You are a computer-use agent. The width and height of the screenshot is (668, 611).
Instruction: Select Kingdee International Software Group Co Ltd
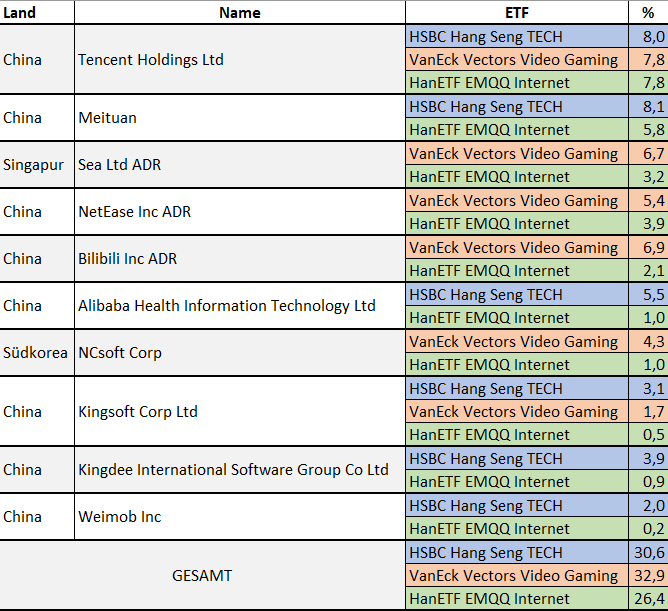coord(233,470)
